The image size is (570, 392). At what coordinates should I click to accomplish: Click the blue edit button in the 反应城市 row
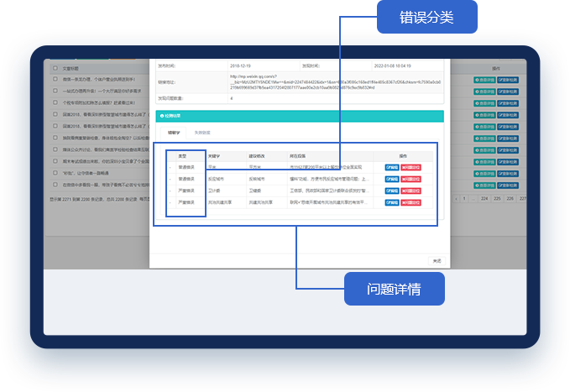[x=392, y=179]
